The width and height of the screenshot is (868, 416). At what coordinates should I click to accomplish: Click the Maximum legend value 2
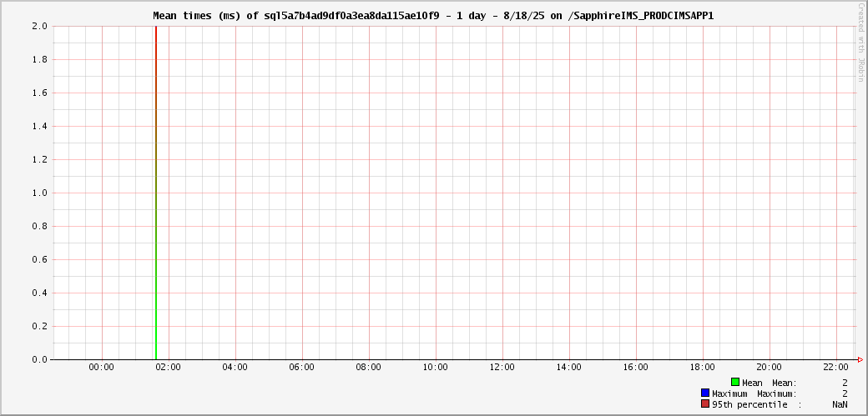point(845,393)
